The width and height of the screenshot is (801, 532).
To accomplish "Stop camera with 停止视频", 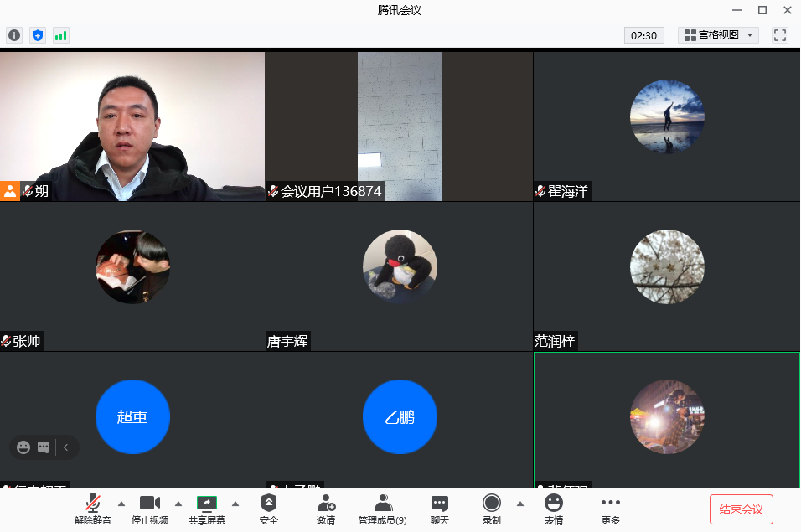I will point(150,509).
